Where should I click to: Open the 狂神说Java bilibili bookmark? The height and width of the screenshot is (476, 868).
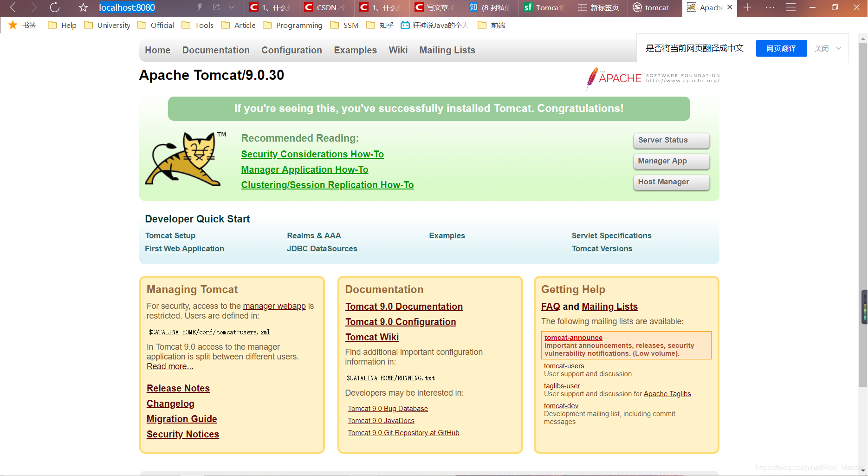click(435, 25)
